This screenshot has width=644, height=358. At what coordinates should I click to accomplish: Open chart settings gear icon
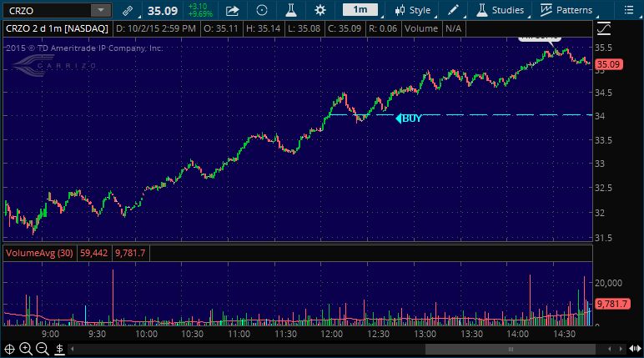pos(320,11)
